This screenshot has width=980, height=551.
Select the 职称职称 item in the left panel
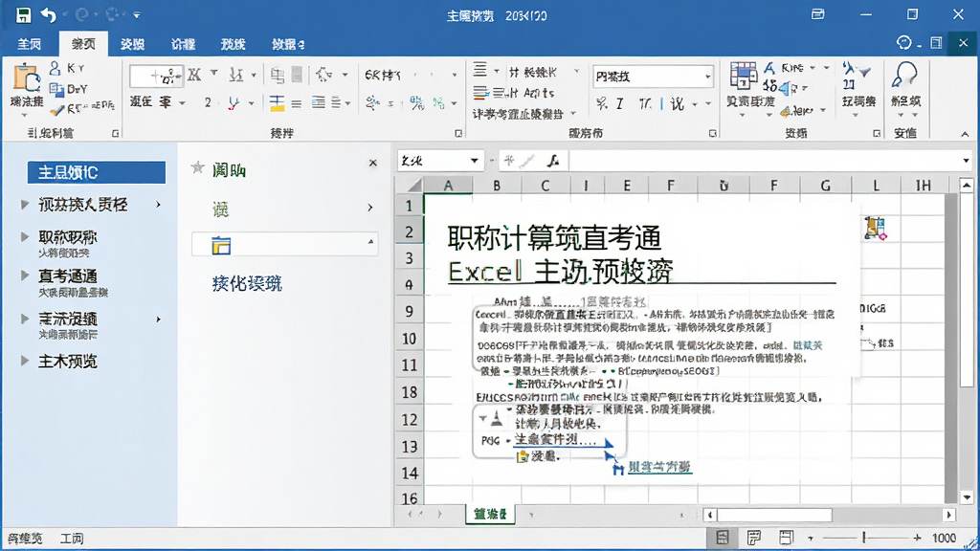68,237
